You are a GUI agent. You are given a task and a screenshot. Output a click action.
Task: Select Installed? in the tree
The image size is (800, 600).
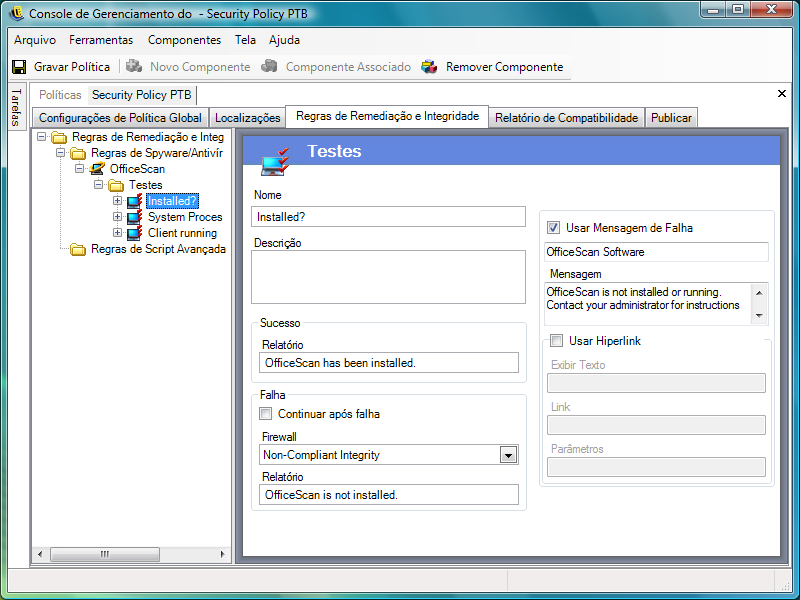click(x=172, y=201)
